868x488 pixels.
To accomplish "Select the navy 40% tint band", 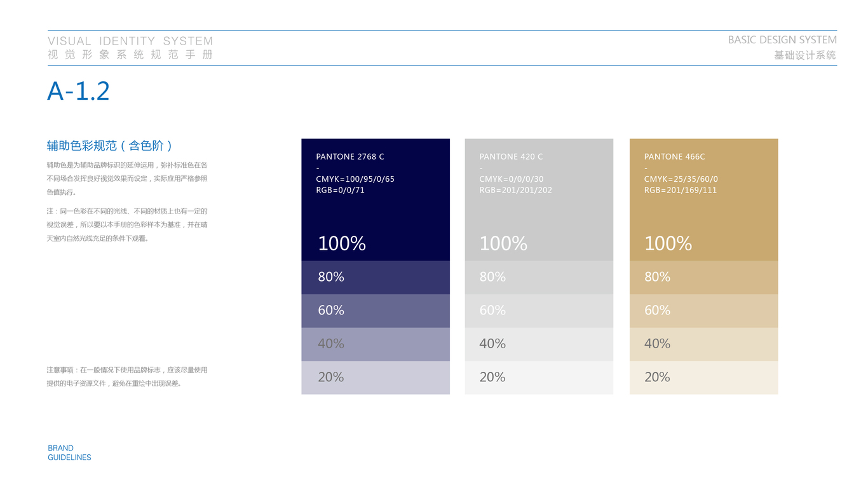I will (376, 344).
